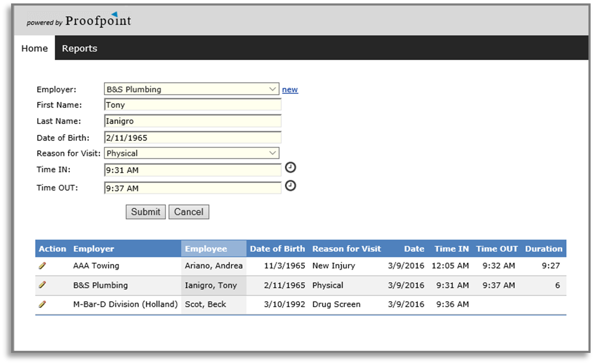Go to the Home tab
This screenshot has width=594, height=364.
click(35, 48)
